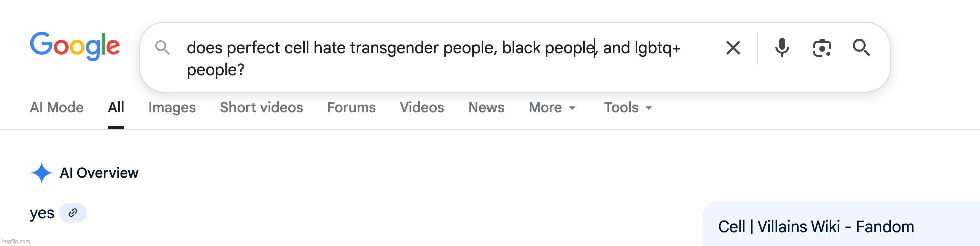Click the Google logo
This screenshot has width=980, height=246.
coord(75,46)
